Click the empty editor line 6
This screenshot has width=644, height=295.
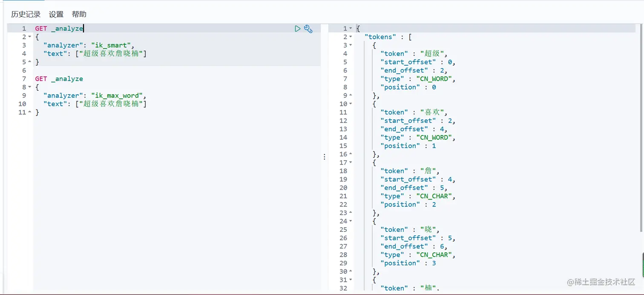click(x=177, y=70)
